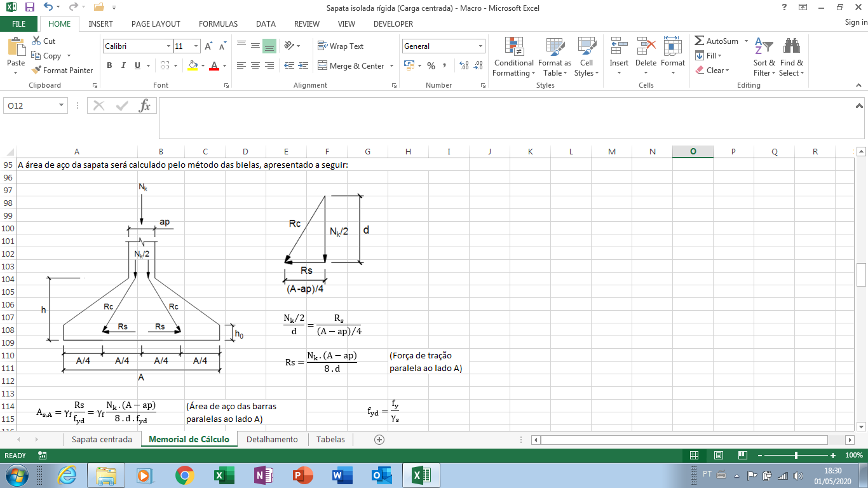
Task: Add a new sheet with plus button
Action: pyautogui.click(x=379, y=439)
